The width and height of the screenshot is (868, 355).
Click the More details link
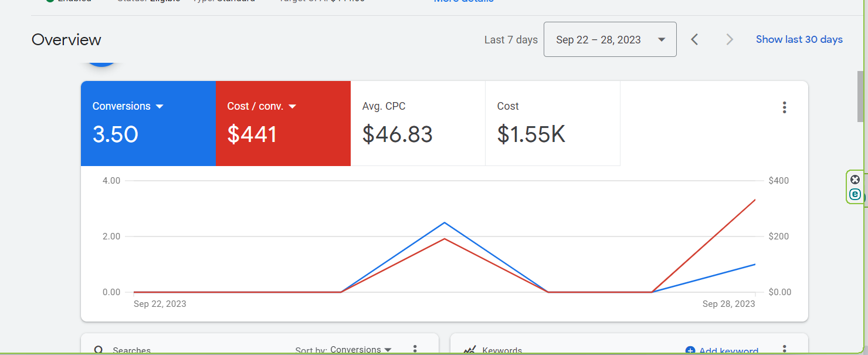pos(463,2)
